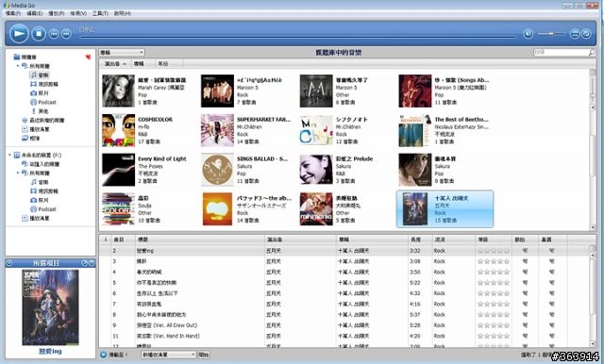
Task: Open imported media under the device
Action: click(41, 164)
